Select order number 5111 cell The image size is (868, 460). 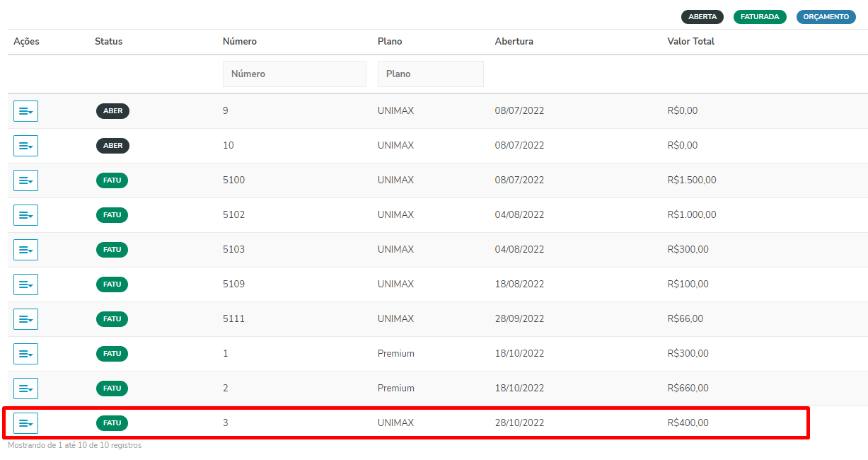pyautogui.click(x=233, y=319)
